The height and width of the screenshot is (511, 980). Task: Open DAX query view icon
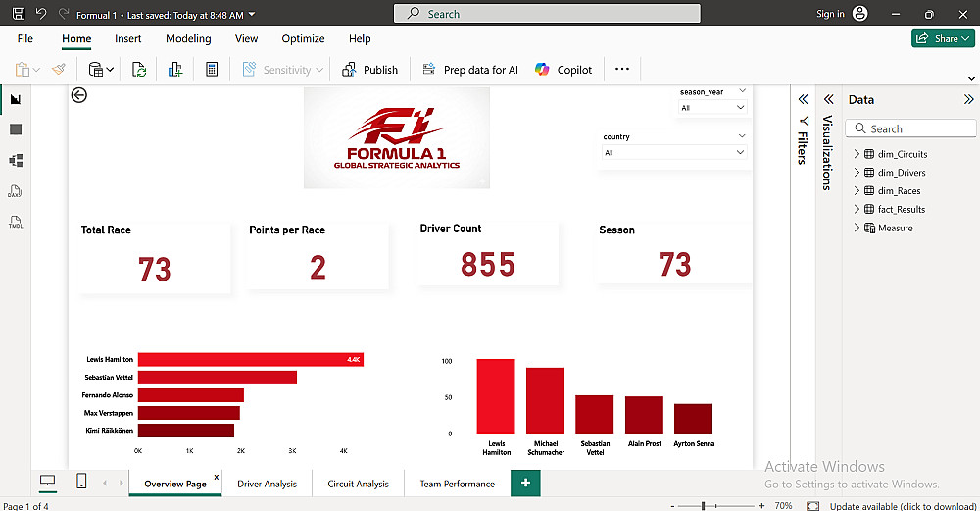(16, 190)
